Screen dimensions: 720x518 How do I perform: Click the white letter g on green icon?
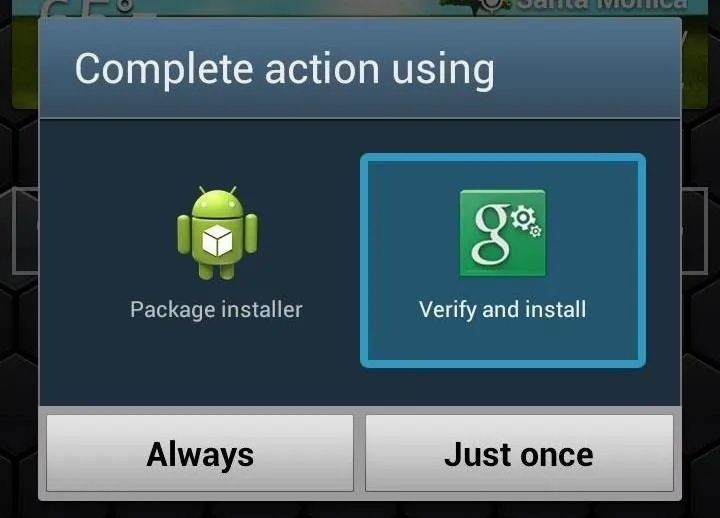point(490,235)
